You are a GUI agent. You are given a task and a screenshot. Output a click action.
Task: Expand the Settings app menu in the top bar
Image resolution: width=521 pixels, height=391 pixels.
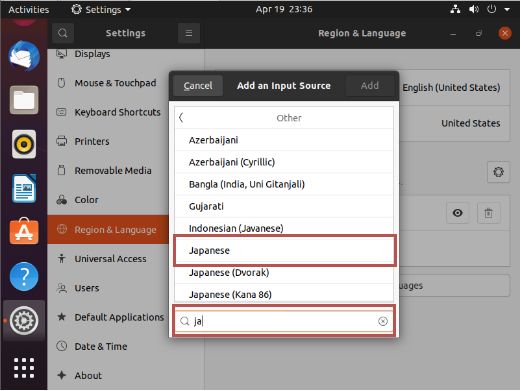point(101,10)
